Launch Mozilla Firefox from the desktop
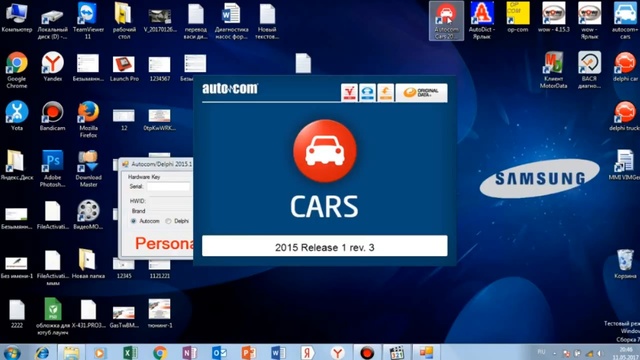Image resolution: width=640 pixels, height=360 pixels. 88,119
